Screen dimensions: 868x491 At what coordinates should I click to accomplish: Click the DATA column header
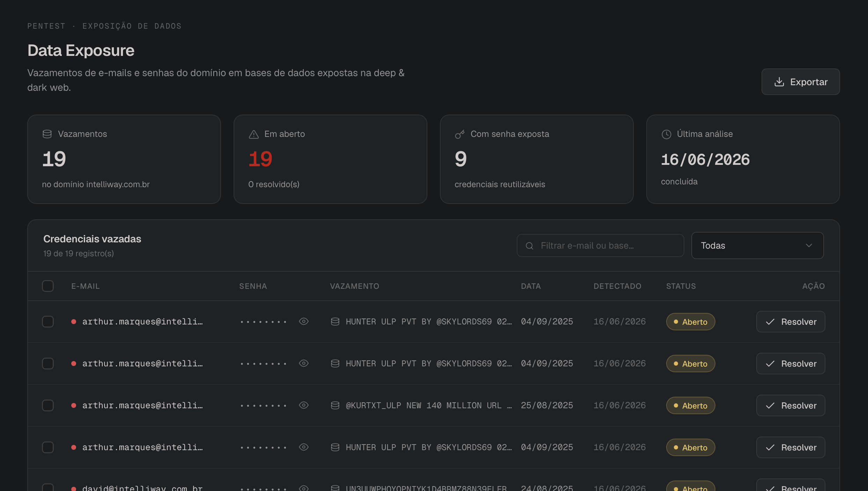pos(531,286)
